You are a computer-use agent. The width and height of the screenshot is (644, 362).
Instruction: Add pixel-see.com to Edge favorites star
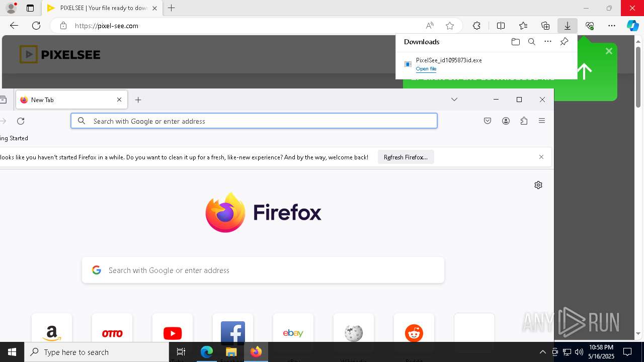tap(450, 26)
